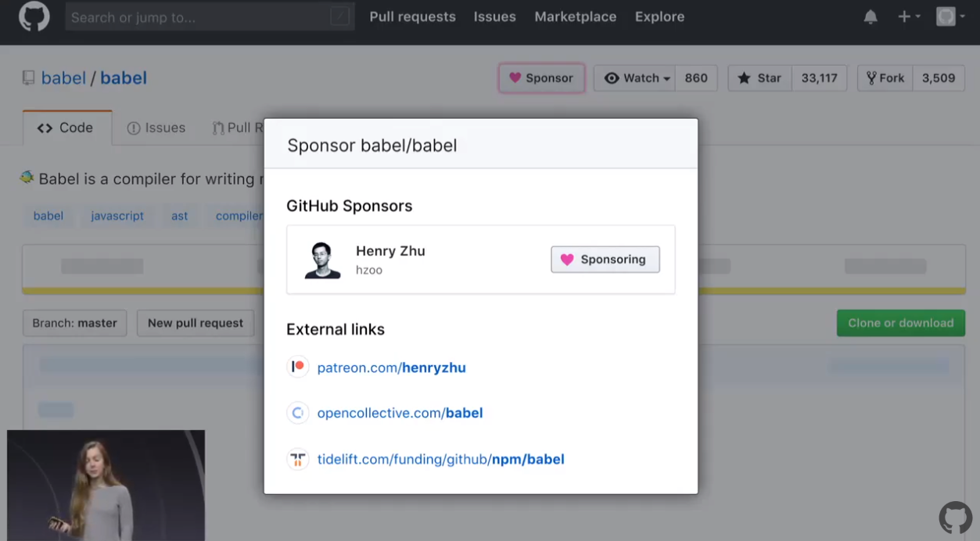Open the notifications bell

point(871,16)
